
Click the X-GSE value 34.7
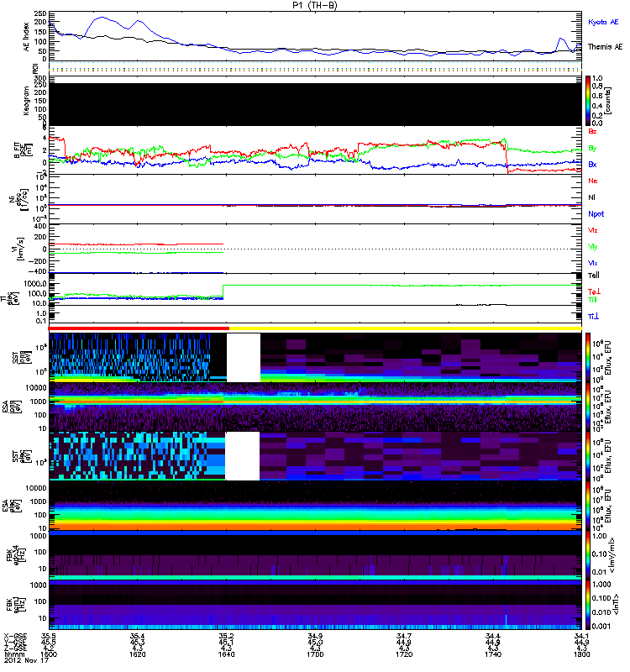(x=404, y=636)
